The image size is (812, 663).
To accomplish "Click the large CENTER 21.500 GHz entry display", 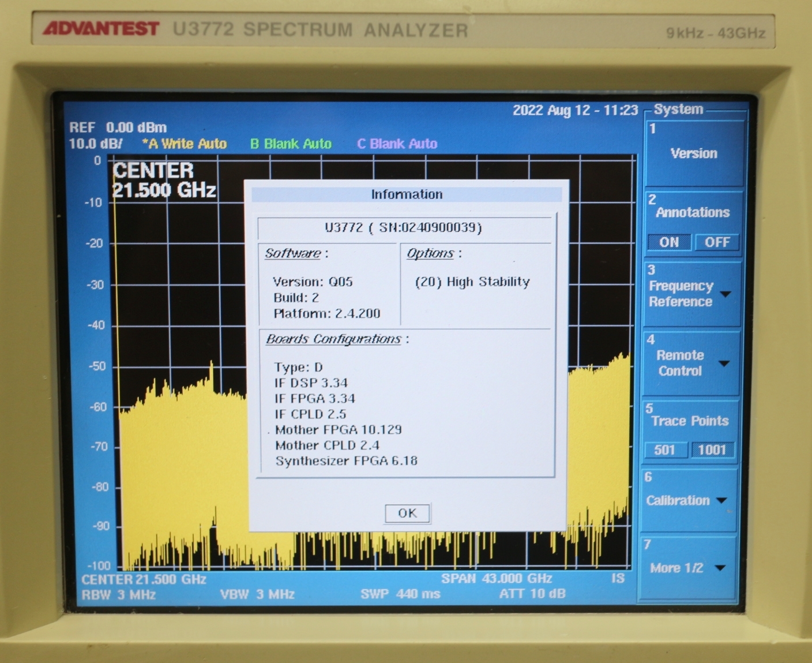I will 164,180.
